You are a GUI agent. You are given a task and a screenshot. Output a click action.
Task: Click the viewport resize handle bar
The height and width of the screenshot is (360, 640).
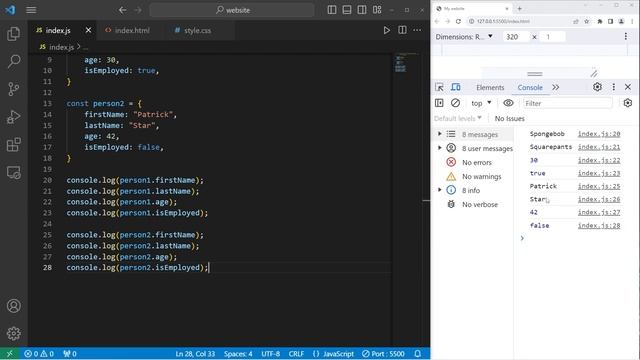[535, 74]
